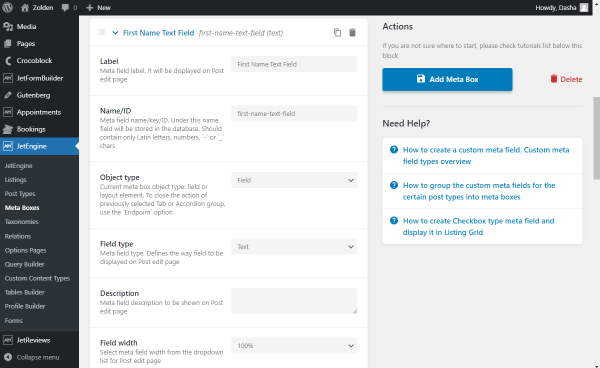Open custom meta field overview tutorial

pyautogui.click(x=486, y=156)
